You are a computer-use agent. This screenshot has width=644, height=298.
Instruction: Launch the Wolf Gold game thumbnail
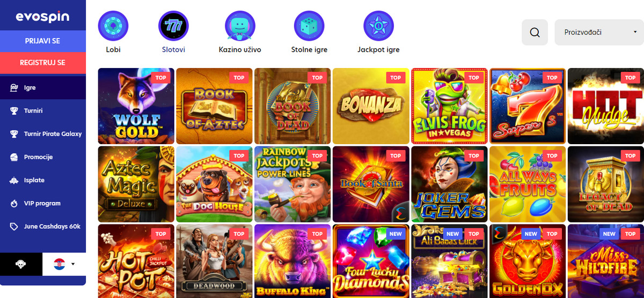pyautogui.click(x=136, y=106)
